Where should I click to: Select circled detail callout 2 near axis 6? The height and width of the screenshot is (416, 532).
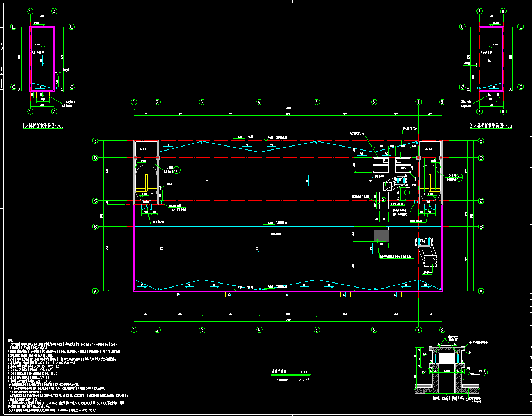pyautogui.click(x=383, y=199)
